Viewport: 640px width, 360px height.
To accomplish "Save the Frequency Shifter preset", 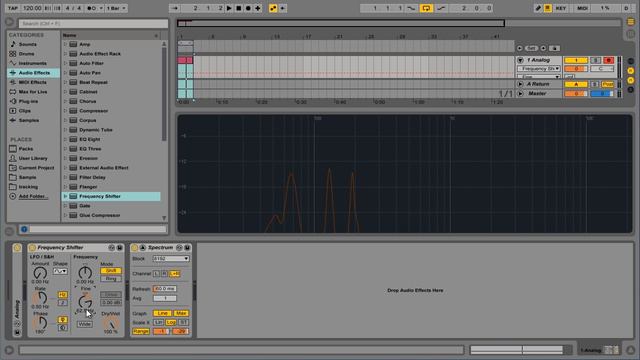I will [120, 248].
